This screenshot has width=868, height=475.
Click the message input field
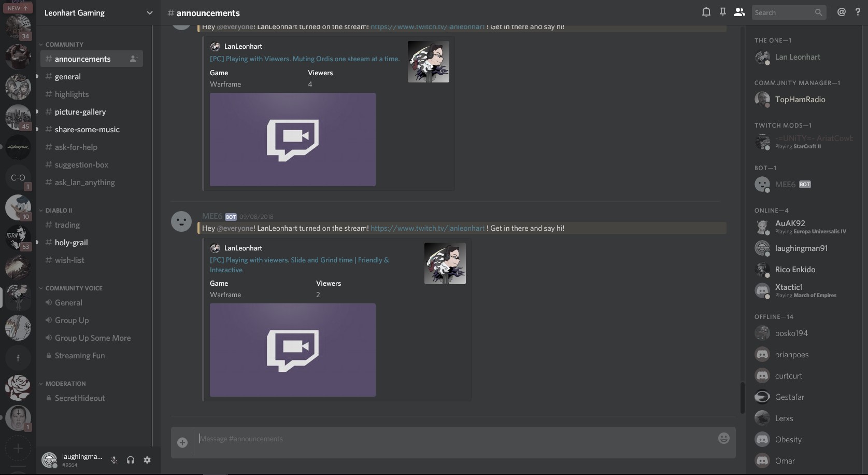[x=415, y=438]
